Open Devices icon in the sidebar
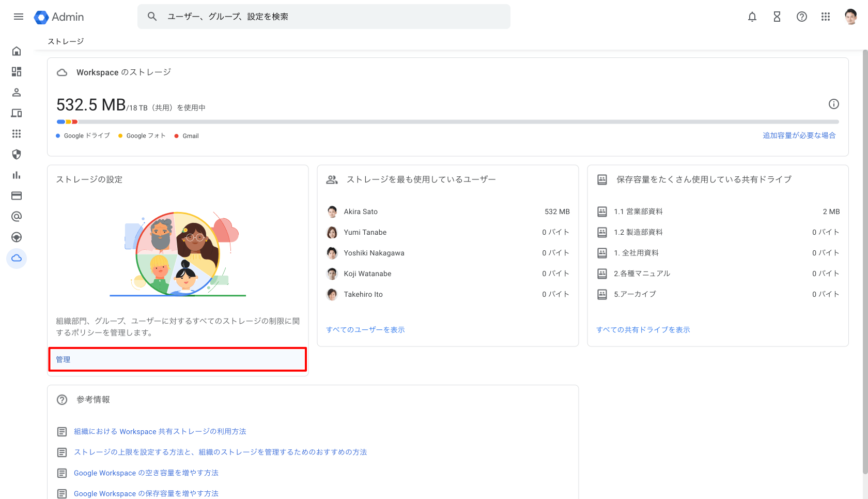 coord(17,113)
